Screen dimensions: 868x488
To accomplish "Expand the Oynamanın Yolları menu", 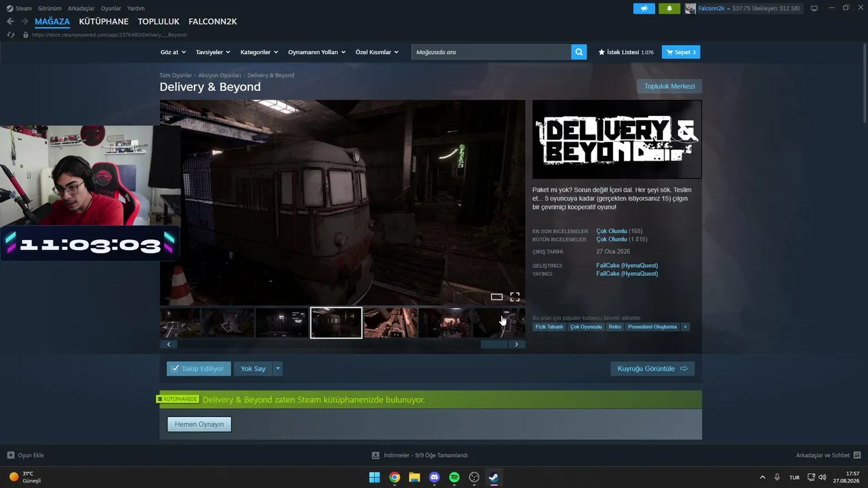I will pos(317,52).
